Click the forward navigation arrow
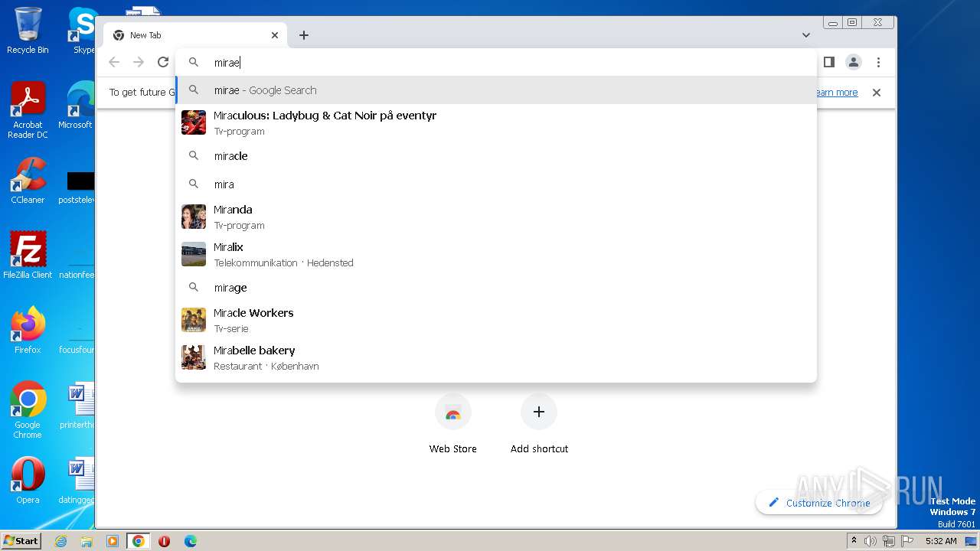The width and height of the screenshot is (980, 551). point(139,62)
